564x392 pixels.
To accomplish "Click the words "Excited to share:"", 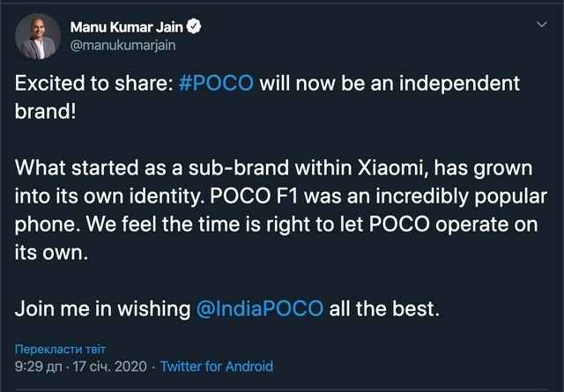I will (x=94, y=84).
